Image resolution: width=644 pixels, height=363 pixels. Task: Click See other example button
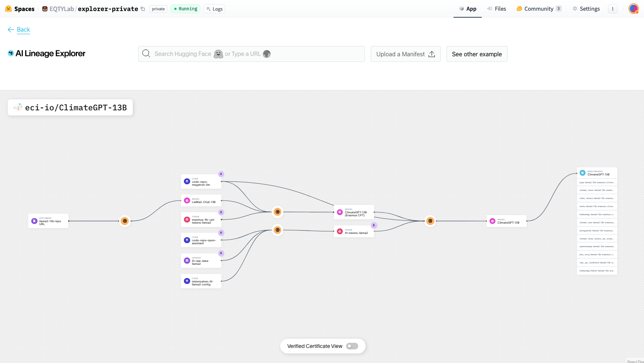[477, 54]
